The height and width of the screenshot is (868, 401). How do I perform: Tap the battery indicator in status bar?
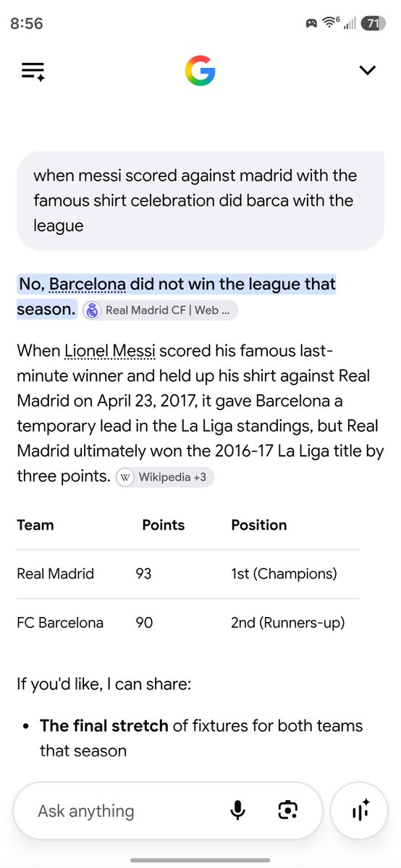coord(373,23)
